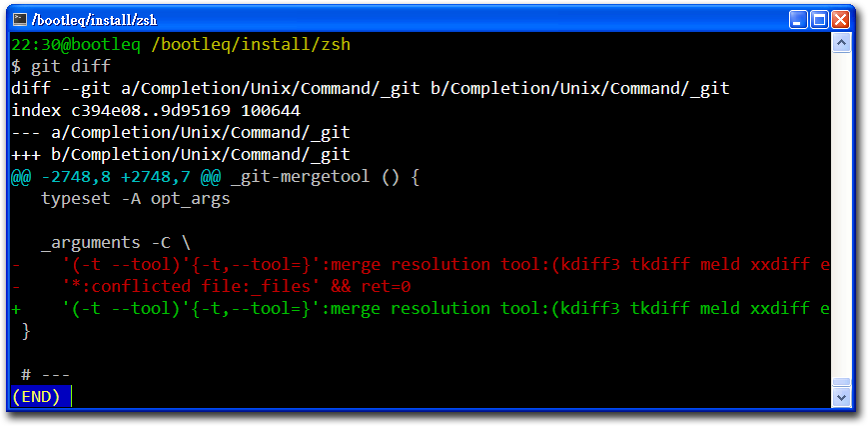This screenshot has height=426, width=868.
Task: Click the 'typeset -A opt_args' line
Action: tap(136, 199)
